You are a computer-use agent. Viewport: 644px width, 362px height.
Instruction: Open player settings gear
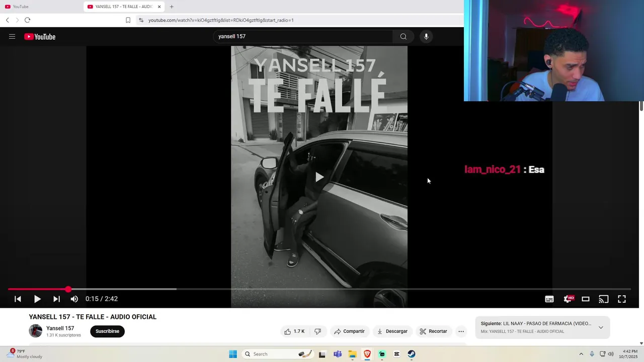(568, 299)
